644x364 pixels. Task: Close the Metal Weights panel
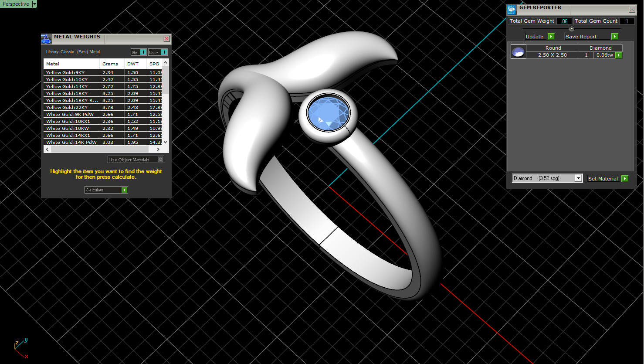pos(166,39)
